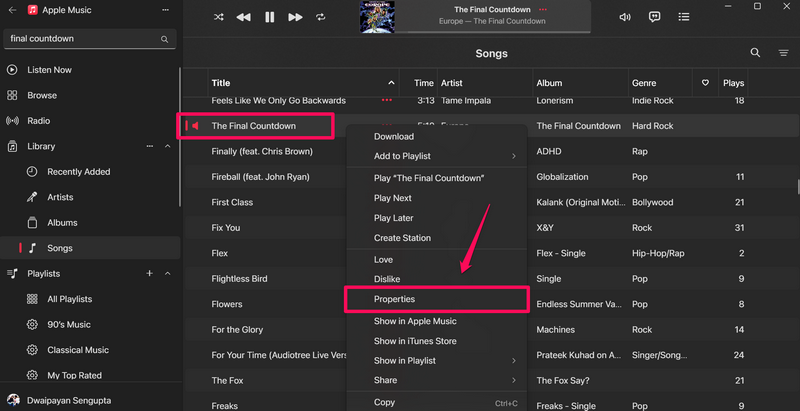Show lyrics panel
Screen dimensions: 800x411
[x=655, y=17]
